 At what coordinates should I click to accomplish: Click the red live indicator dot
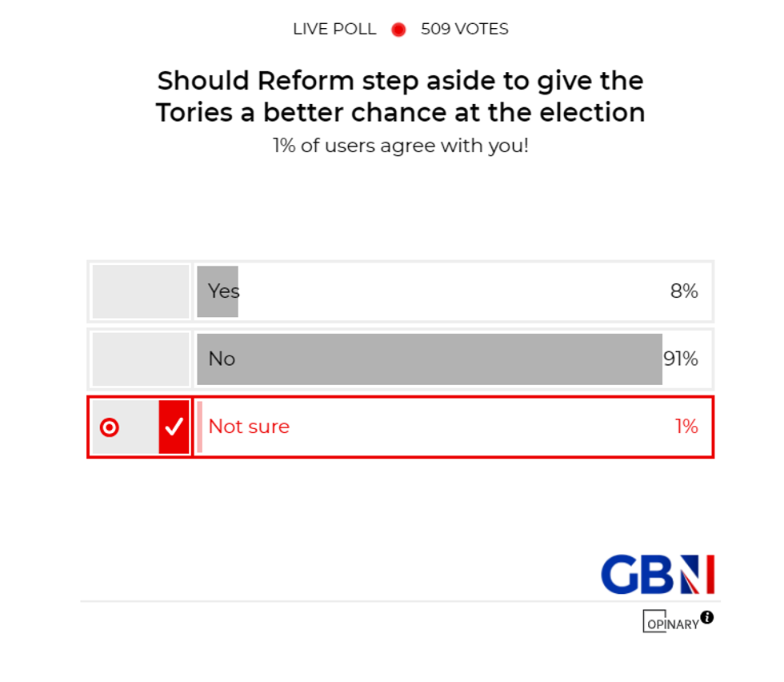[x=398, y=30]
